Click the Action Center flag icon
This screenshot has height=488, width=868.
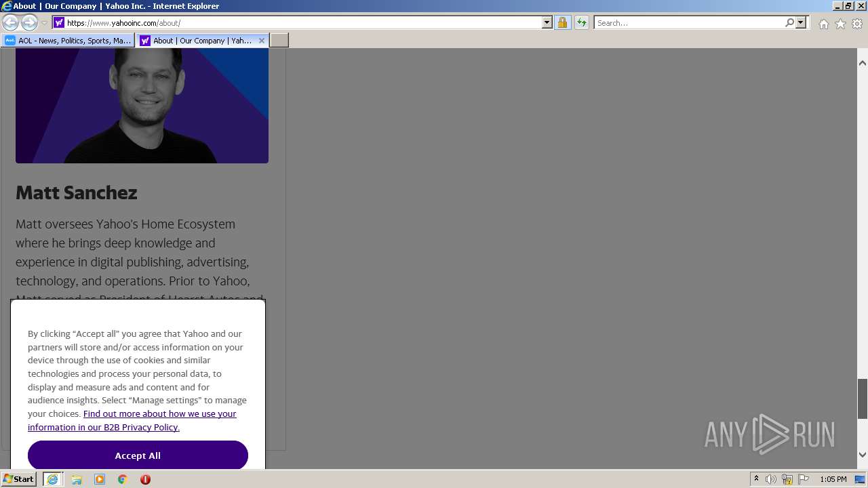coord(804,479)
